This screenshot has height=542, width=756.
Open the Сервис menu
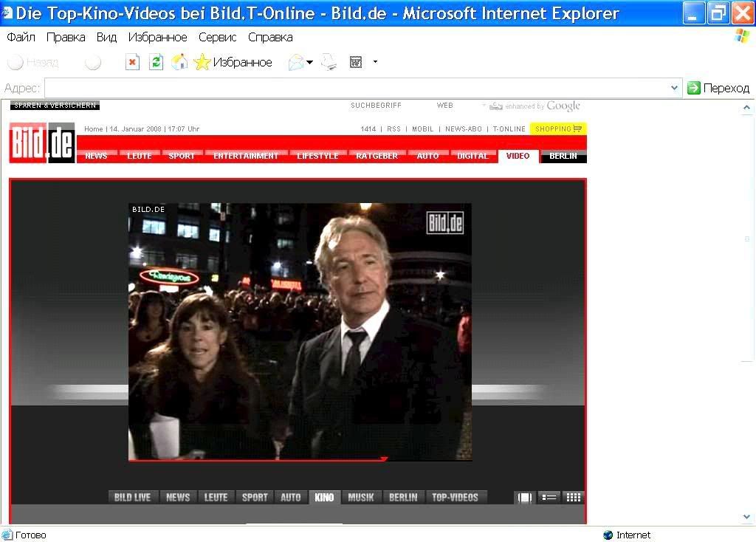click(x=218, y=37)
